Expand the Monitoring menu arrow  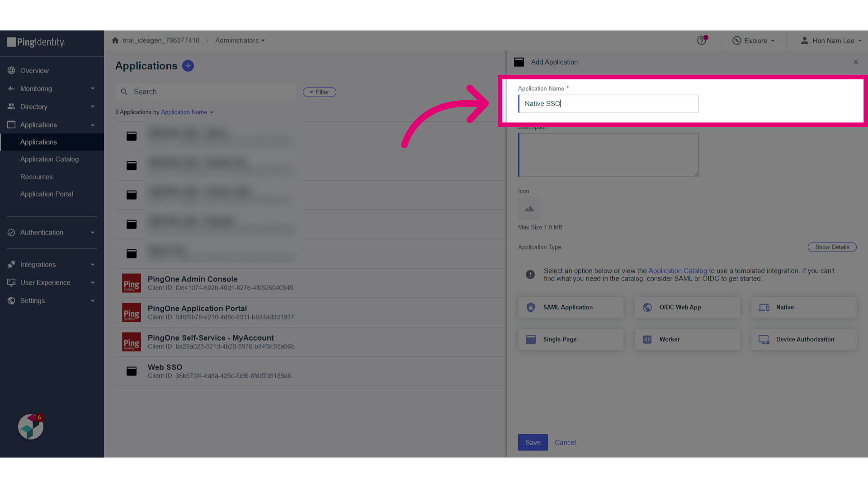(x=93, y=89)
